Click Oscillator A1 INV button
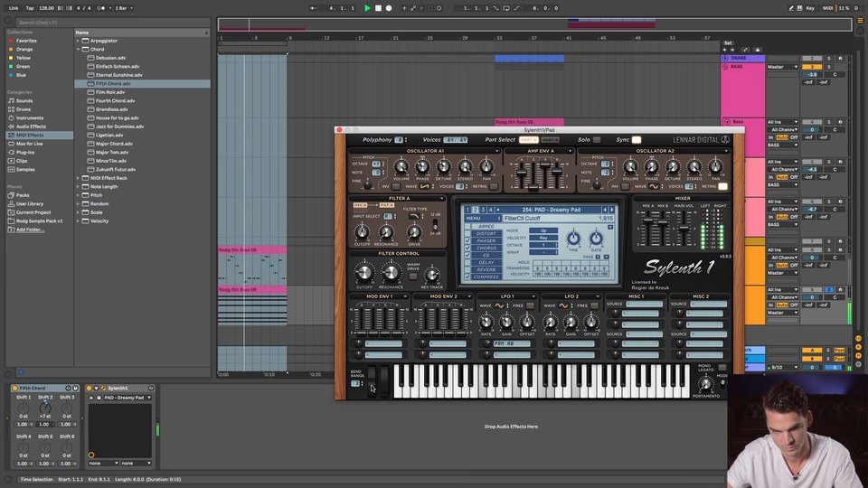Screen dimensions: 868x488 click(396, 186)
